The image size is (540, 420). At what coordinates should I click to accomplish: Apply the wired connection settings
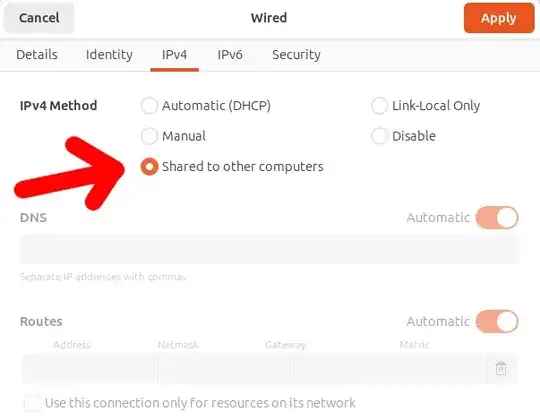(499, 18)
